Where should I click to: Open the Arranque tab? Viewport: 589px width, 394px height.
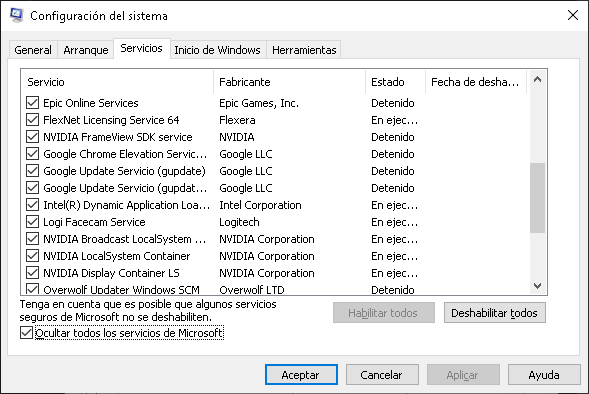coord(86,50)
